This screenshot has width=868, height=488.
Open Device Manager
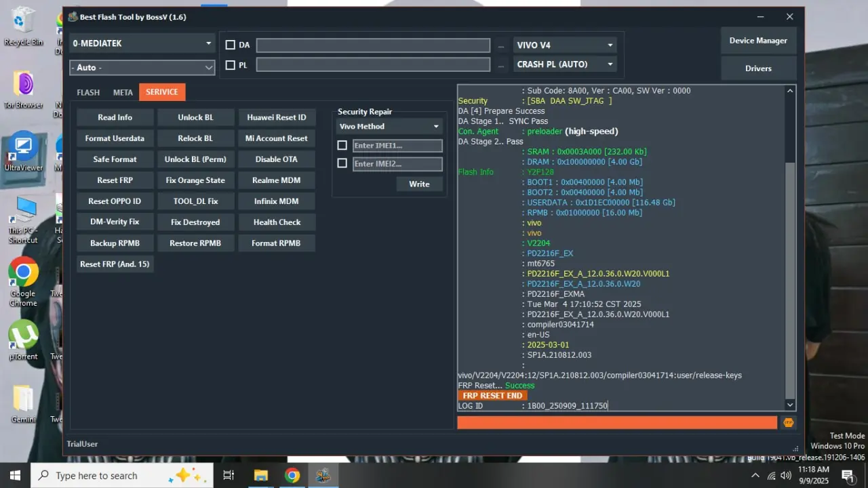[758, 41]
